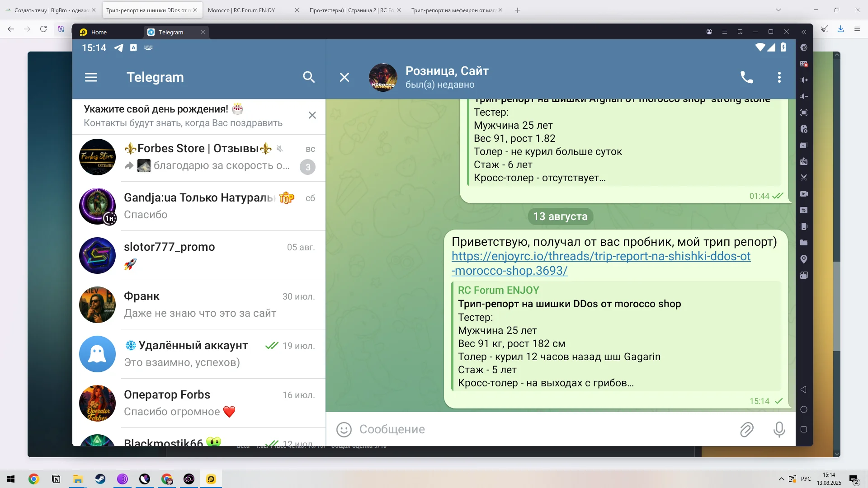Tap the Android recent apps square
The width and height of the screenshot is (868, 488).
coord(804,429)
